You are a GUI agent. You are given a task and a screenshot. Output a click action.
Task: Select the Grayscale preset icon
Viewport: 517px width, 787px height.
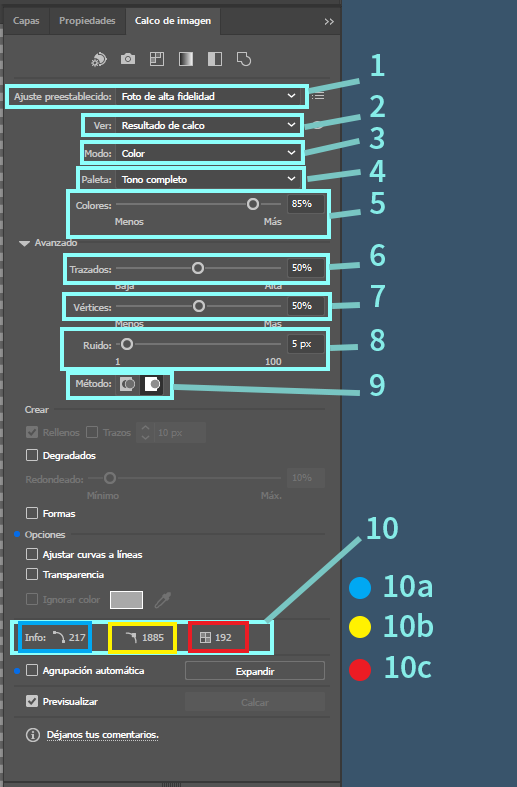coord(186,59)
